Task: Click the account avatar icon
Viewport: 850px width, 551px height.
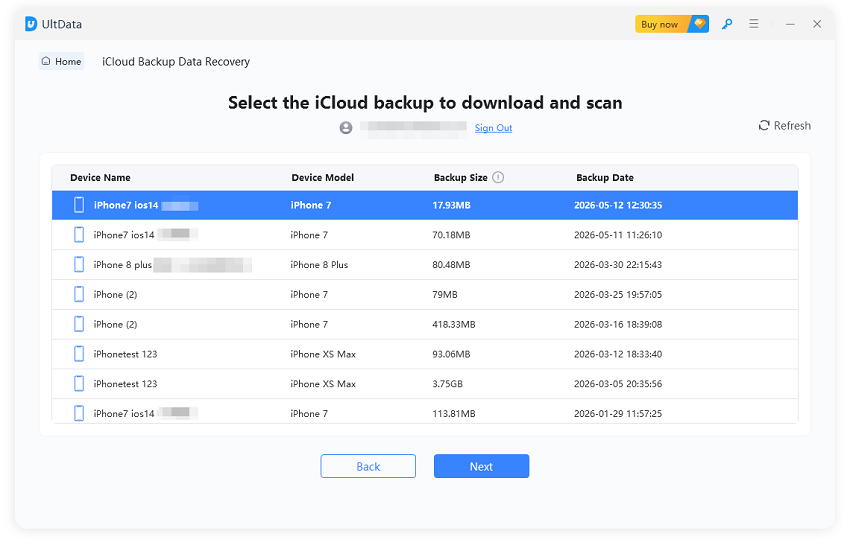Action: point(346,127)
